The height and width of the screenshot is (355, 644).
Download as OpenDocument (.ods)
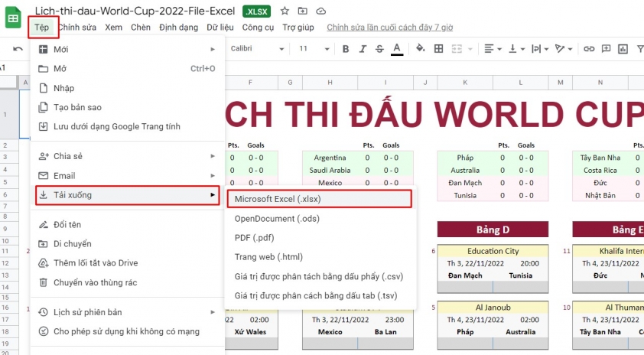pos(320,219)
